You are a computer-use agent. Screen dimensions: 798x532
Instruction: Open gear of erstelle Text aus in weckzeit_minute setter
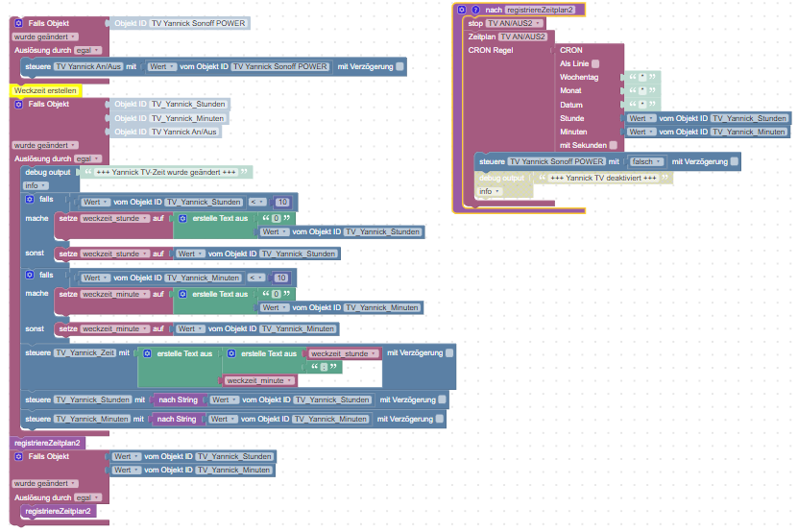[x=182, y=294]
